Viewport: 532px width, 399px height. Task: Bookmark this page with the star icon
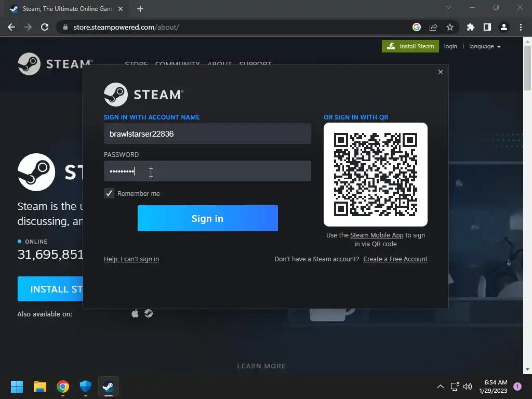[450, 27]
